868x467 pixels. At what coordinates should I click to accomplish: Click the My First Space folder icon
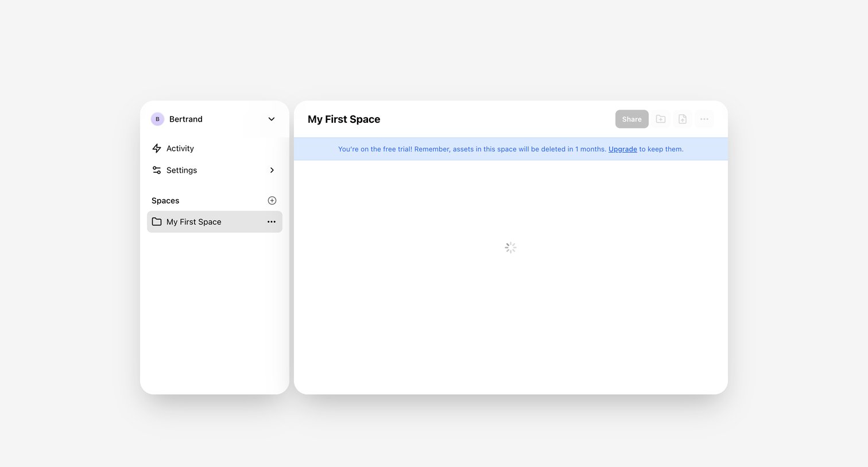tap(157, 222)
